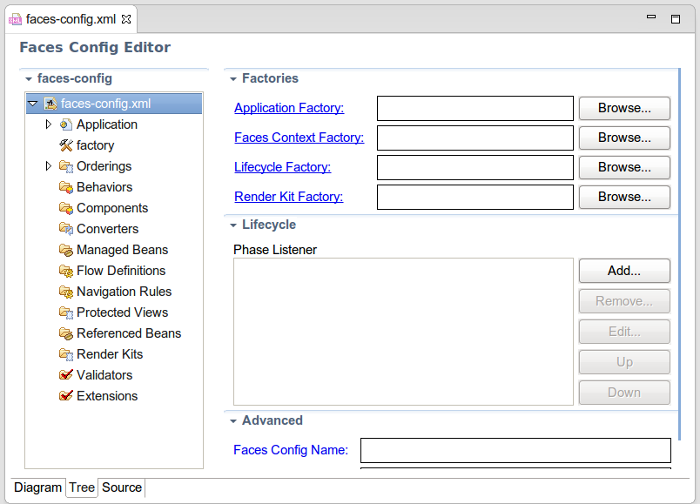700x504 pixels.
Task: Switch to the Source tab
Action: point(122,488)
